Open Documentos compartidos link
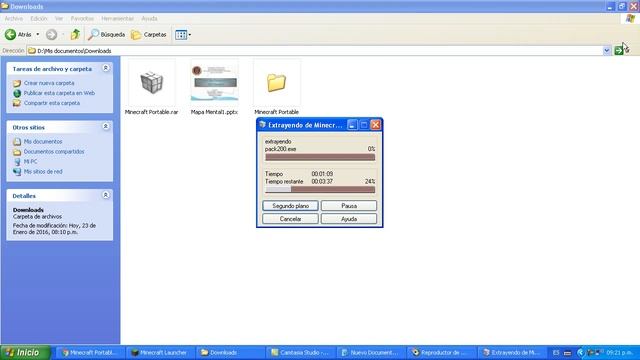The image size is (640, 360). (54, 151)
